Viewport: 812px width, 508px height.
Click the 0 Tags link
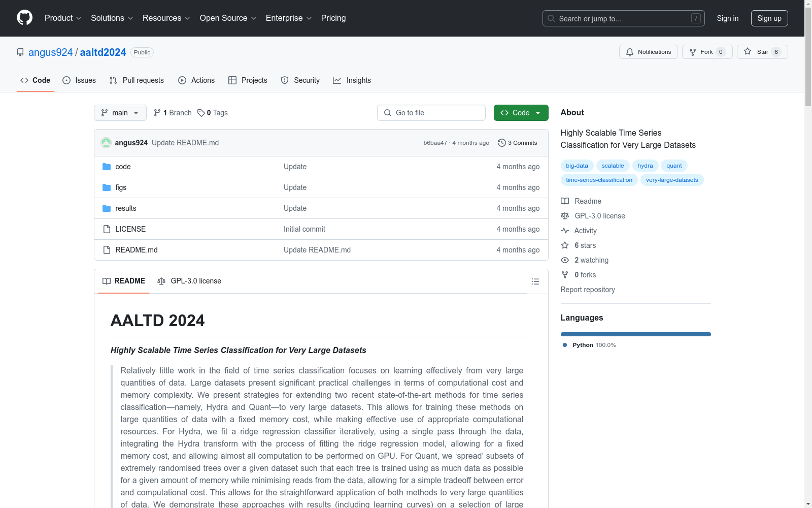pos(213,113)
